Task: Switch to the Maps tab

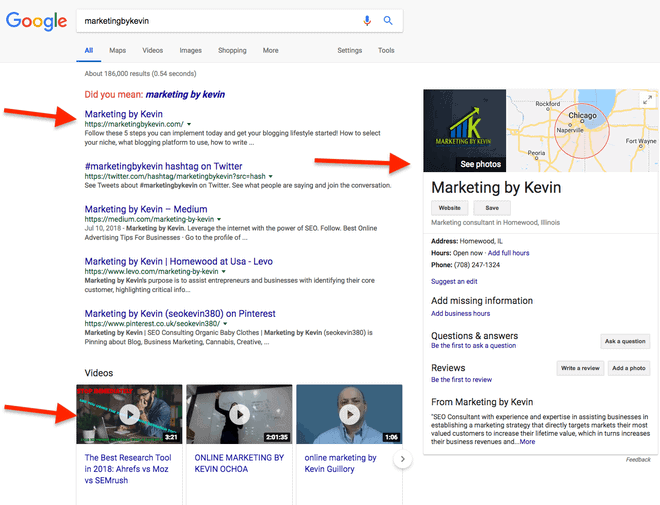Action: click(x=117, y=50)
